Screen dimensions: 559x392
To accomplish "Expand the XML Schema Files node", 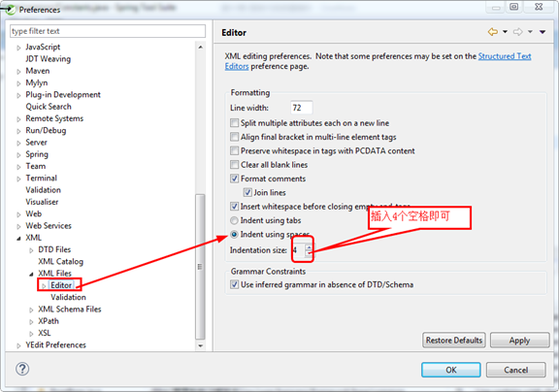I will point(31,310).
